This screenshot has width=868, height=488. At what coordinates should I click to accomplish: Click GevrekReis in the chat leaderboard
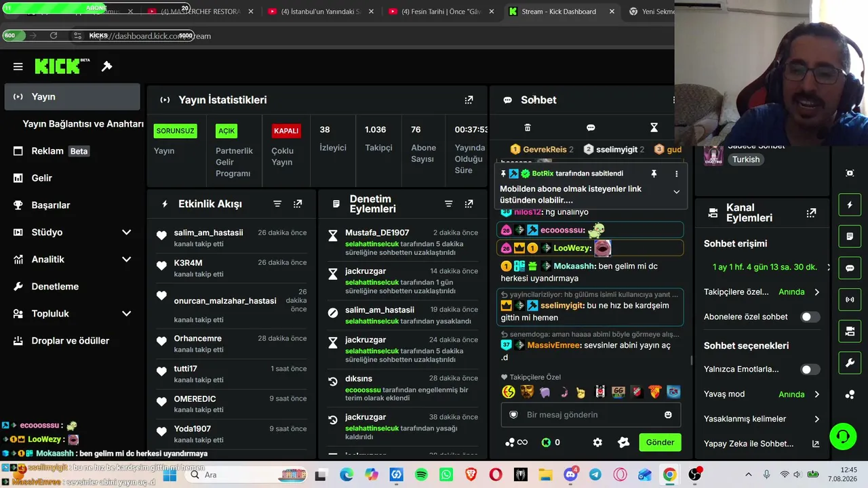545,149
